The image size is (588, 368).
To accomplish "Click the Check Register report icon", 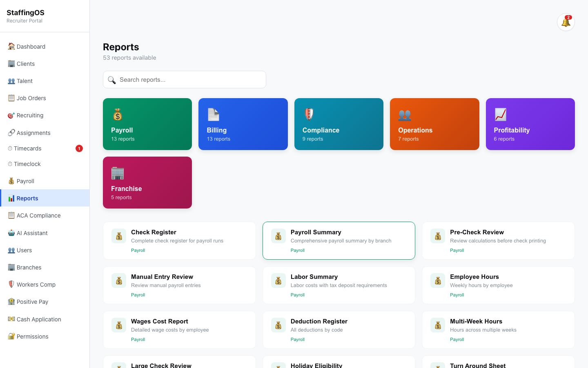I will [119, 236].
